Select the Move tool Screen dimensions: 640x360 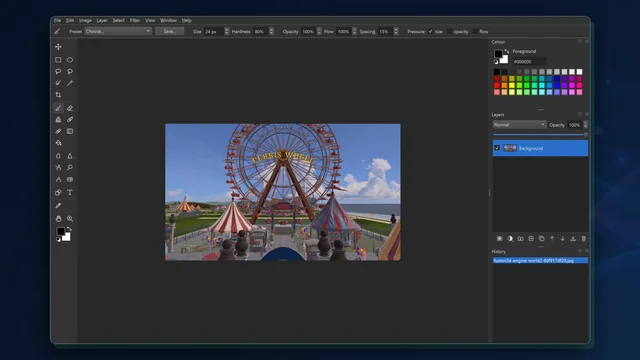[58, 47]
